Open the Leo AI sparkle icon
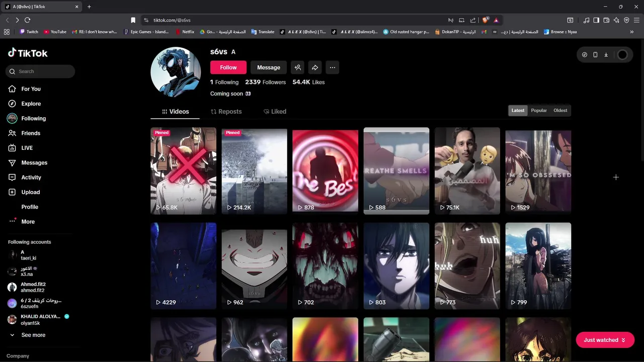644x362 pixels. click(616, 20)
